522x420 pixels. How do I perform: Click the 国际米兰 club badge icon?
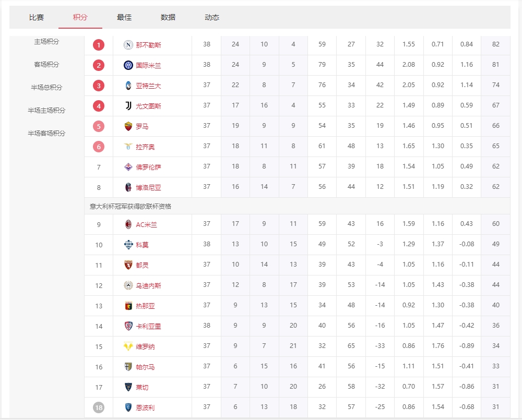[127, 65]
